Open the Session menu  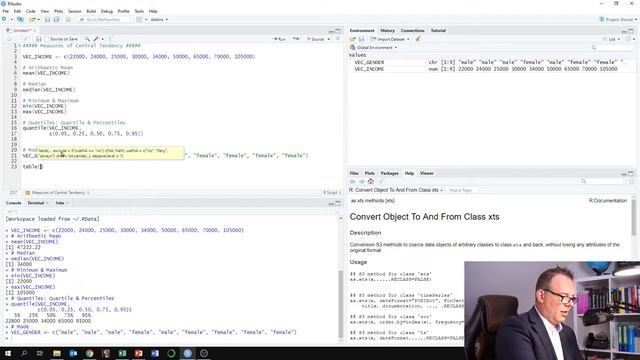pos(74,11)
